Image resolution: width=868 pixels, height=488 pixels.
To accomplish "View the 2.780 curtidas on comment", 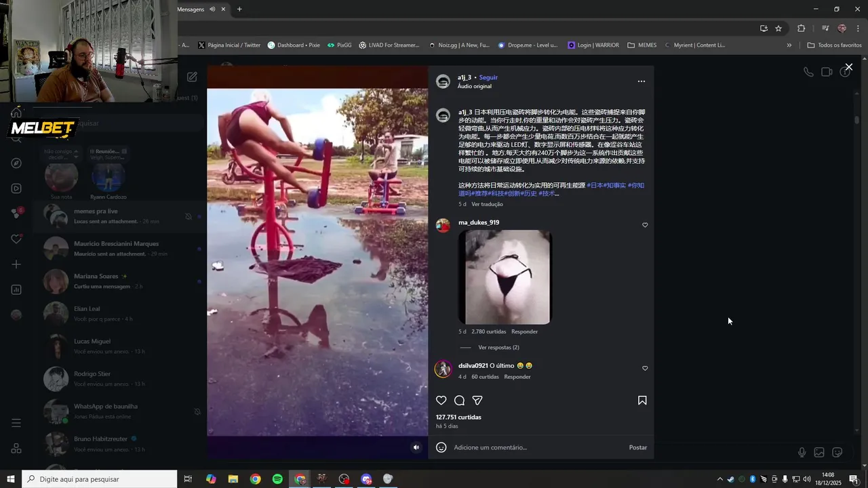I will (x=489, y=331).
